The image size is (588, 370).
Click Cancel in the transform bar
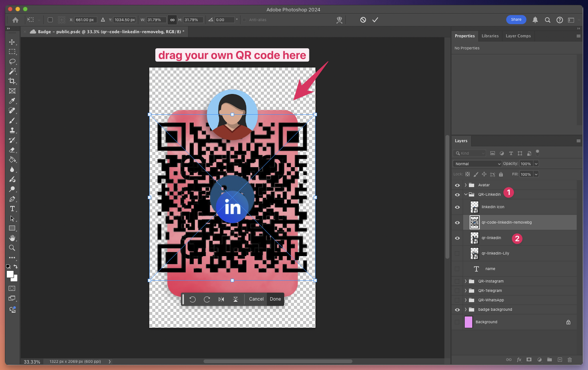256,299
